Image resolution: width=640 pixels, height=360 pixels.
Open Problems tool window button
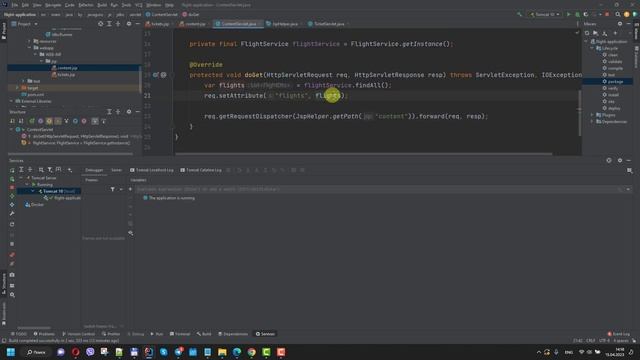tap(44, 334)
